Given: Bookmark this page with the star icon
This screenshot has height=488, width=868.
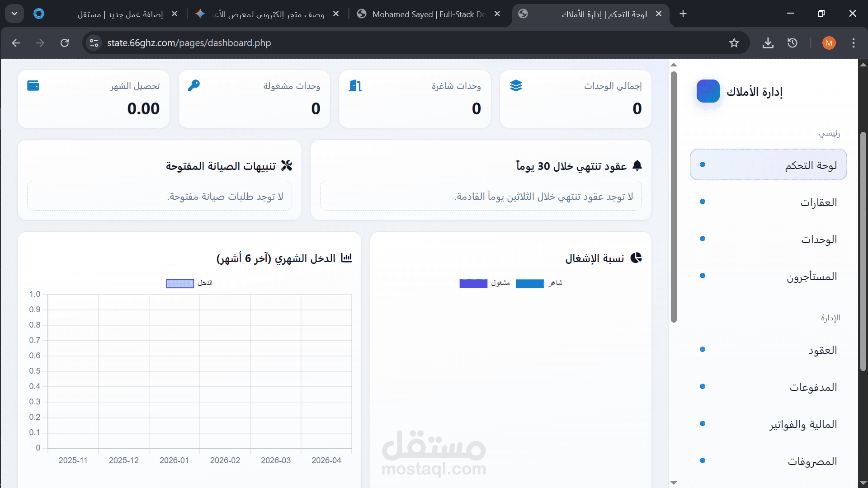Looking at the screenshot, I should 734,43.
